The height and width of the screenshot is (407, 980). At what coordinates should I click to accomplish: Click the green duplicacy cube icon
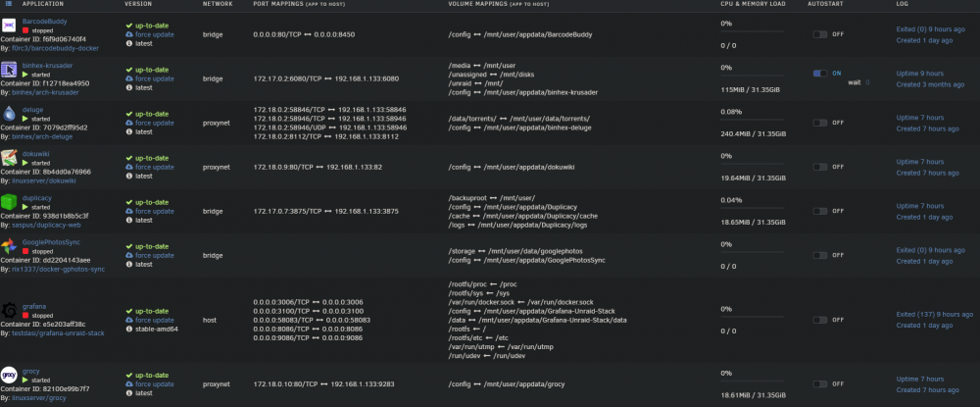tap(9, 202)
